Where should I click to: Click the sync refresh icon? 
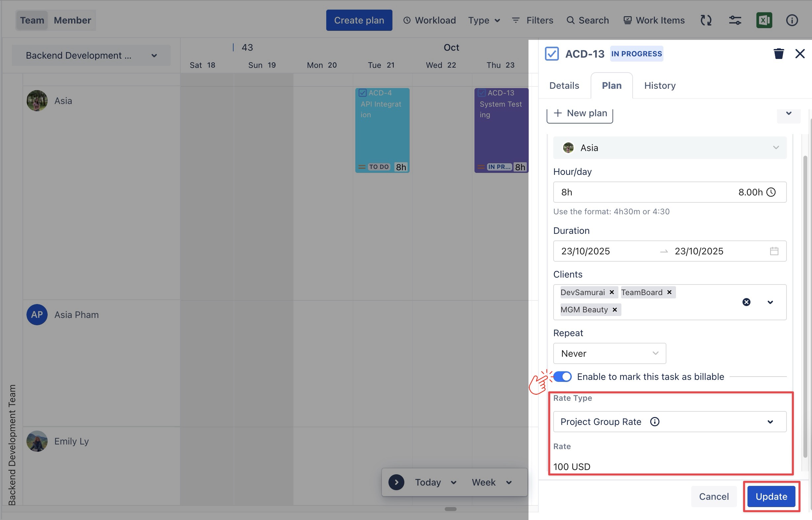point(706,20)
